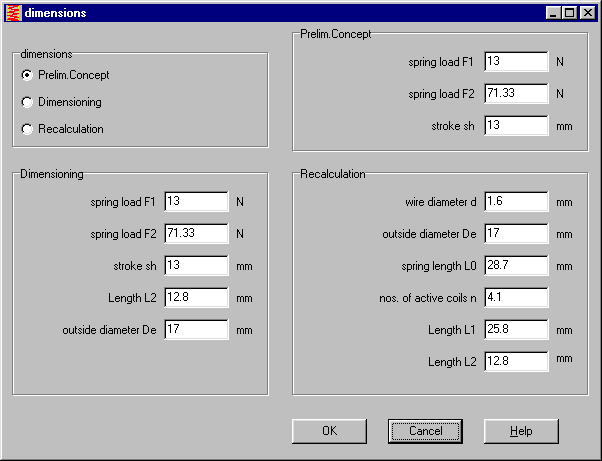Focus the Prelim.Concept stroke sh field
The width and height of the screenshot is (602, 461).
[516, 126]
